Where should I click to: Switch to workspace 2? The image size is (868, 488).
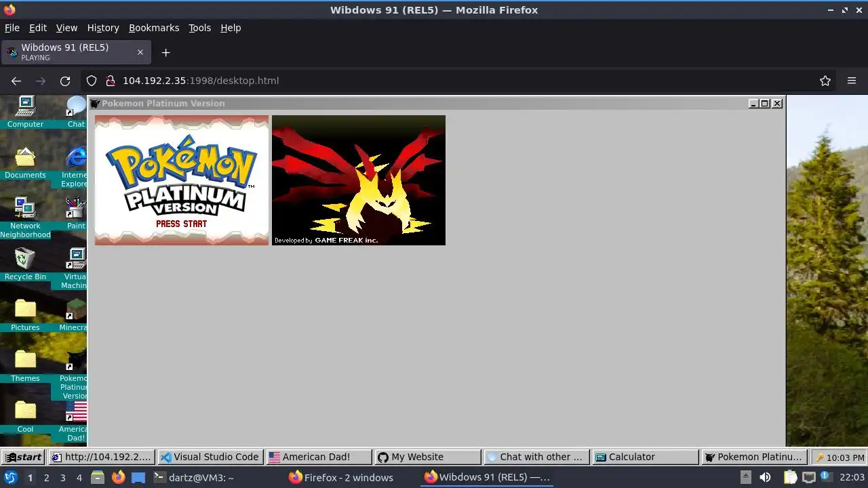point(46,478)
